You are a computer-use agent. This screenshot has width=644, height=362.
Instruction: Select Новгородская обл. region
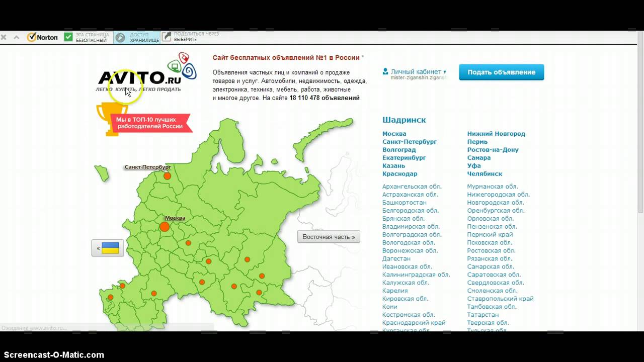496,203
